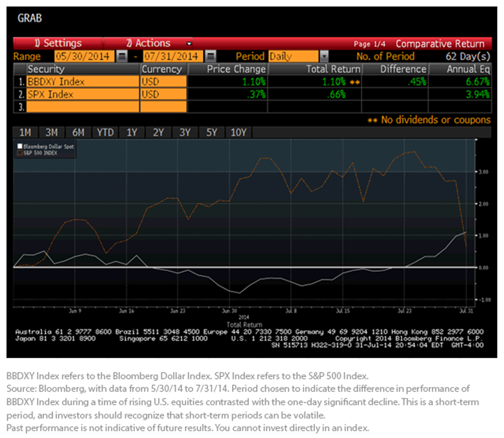This screenshot has width=504, height=438.
Task: Click the start date field 05/30/2014
Action: [84, 56]
